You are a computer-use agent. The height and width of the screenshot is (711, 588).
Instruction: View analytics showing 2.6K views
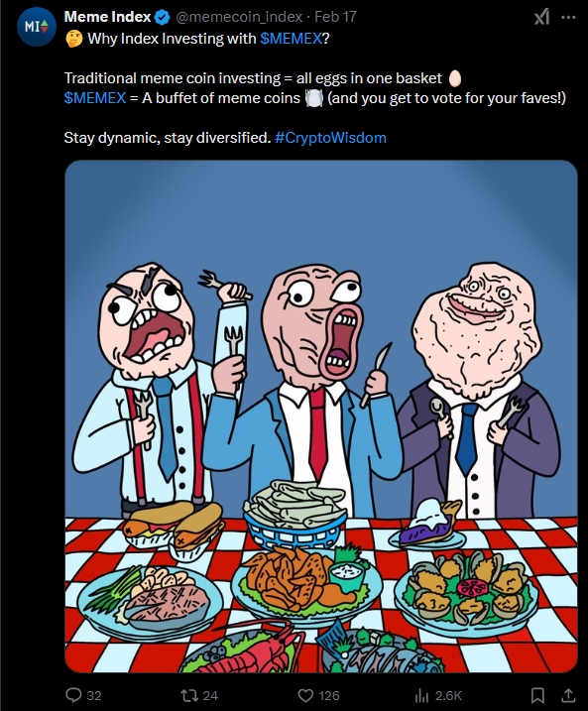[421, 695]
